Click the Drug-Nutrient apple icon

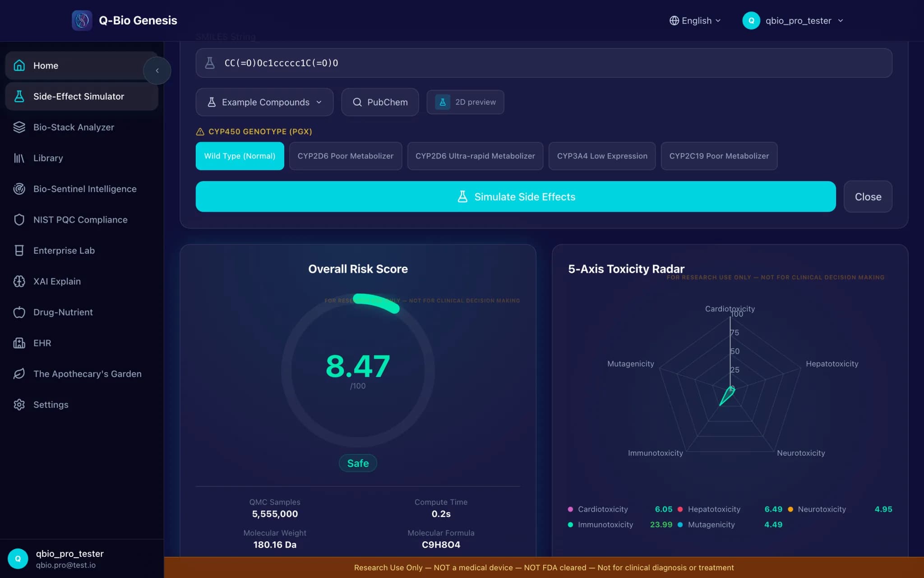click(19, 312)
